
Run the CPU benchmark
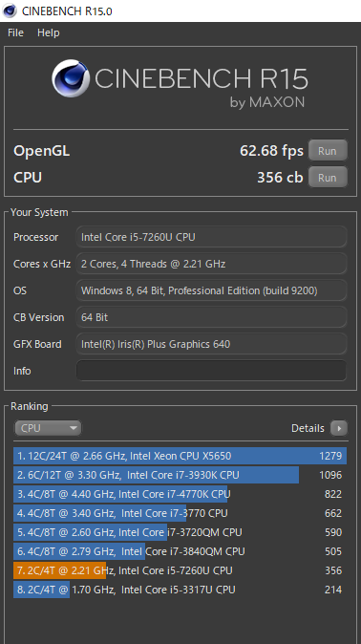pyautogui.click(x=328, y=178)
